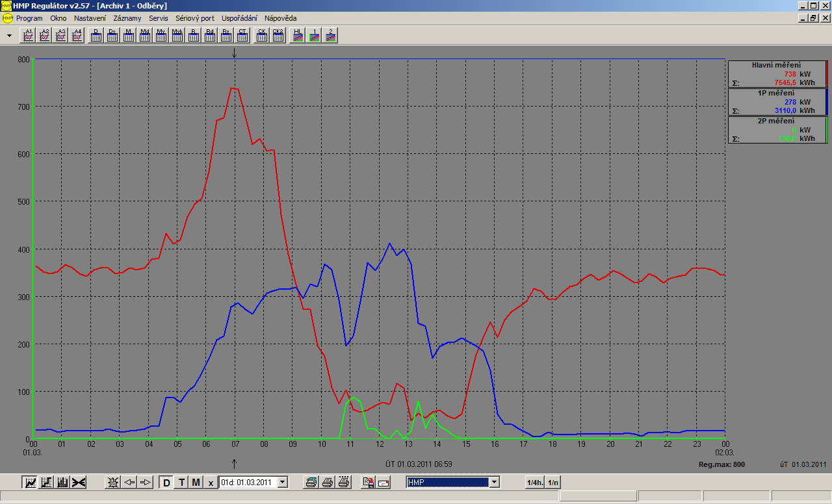Open the Rd table view
Viewport: 832px width, 504px height.
(x=210, y=35)
